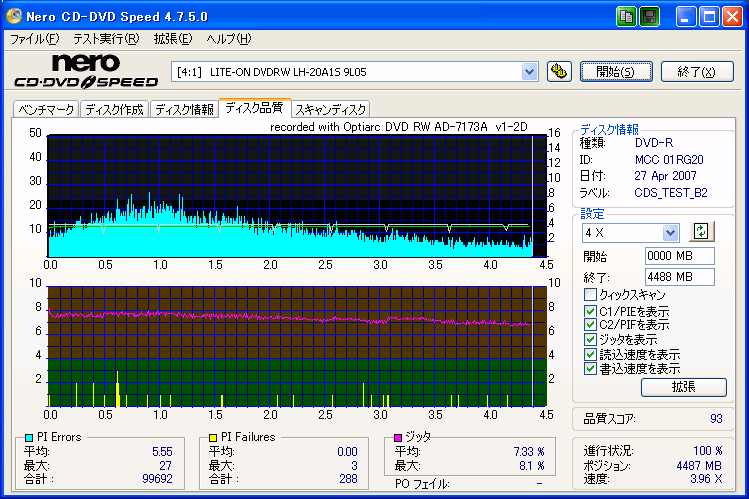
Task: Click the save floppy disk icon in title bar
Action: click(x=649, y=17)
